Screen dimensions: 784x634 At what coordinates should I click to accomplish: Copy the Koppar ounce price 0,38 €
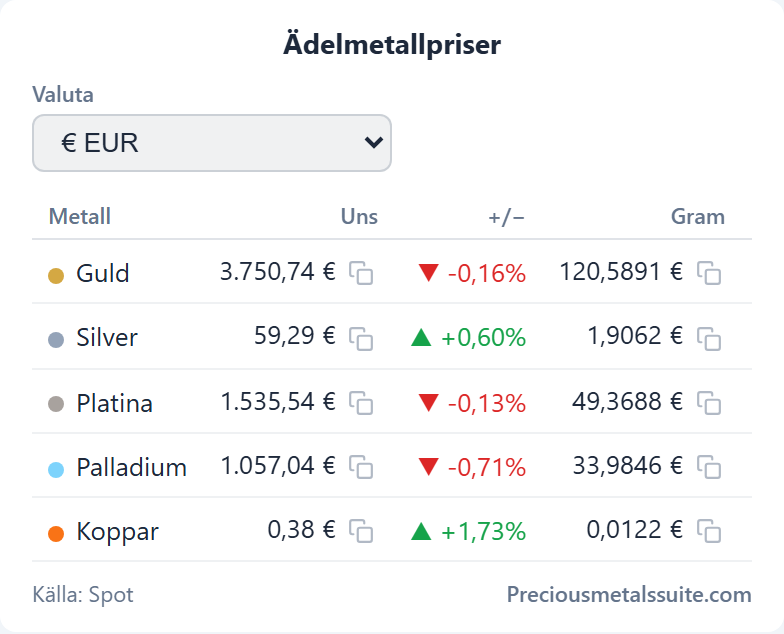pos(361,531)
